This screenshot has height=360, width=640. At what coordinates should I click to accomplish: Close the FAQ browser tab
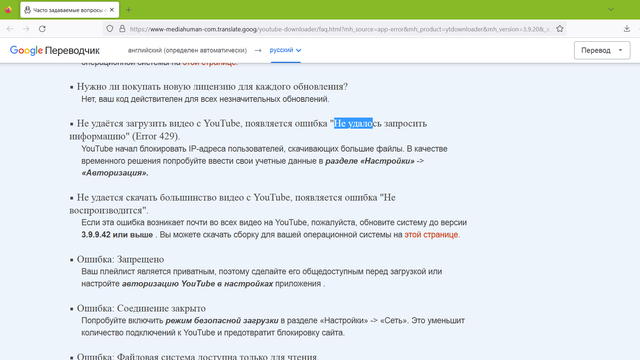point(112,10)
